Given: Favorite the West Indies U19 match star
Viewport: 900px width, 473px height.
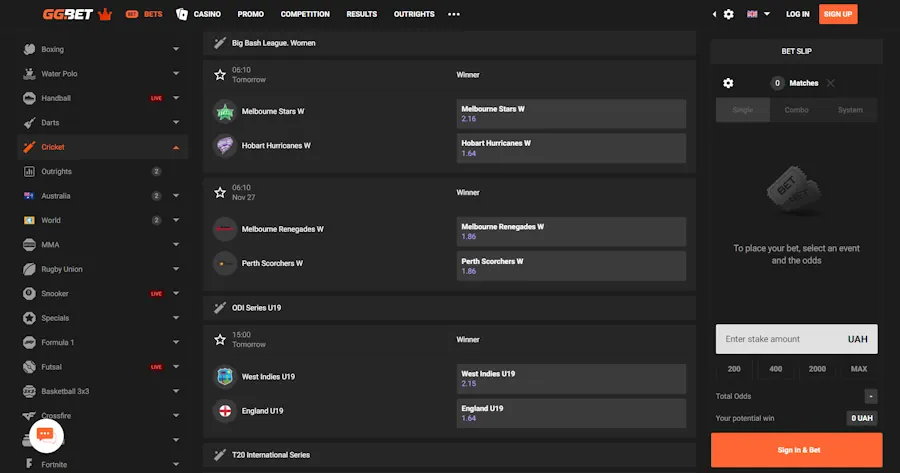Looking at the screenshot, I should click(220, 339).
